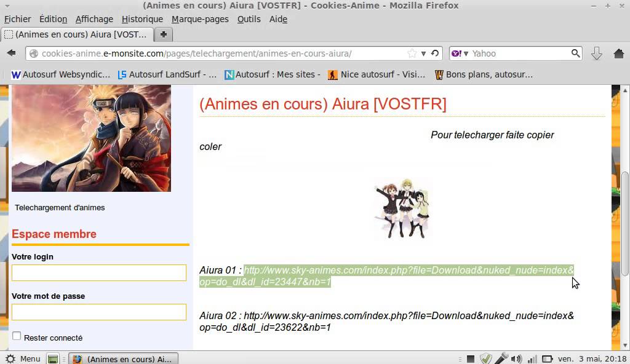This screenshot has width=630, height=364.
Task: Click the Espace membre heading
Action: pos(54,234)
